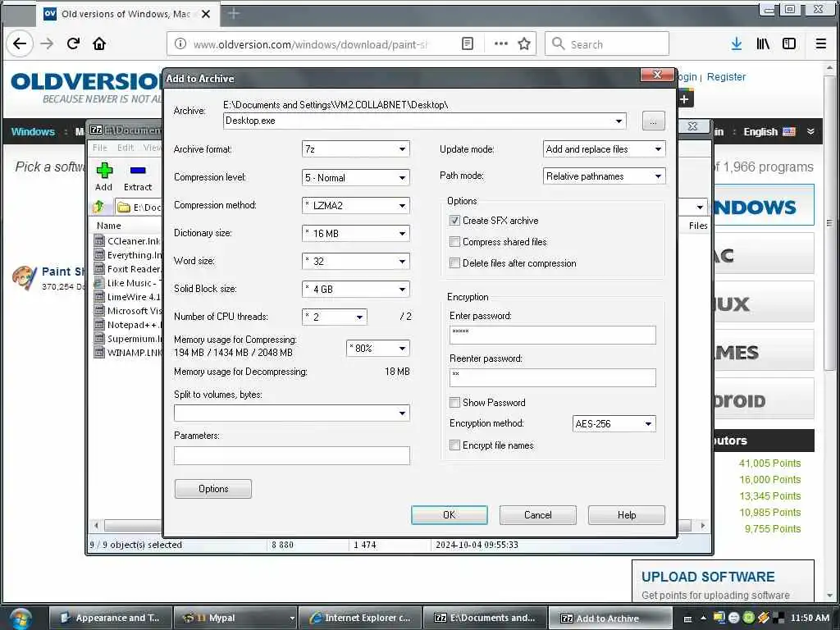This screenshot has height=630, width=840.
Task: Click the Windows tab on OldVersion site
Action: [33, 132]
